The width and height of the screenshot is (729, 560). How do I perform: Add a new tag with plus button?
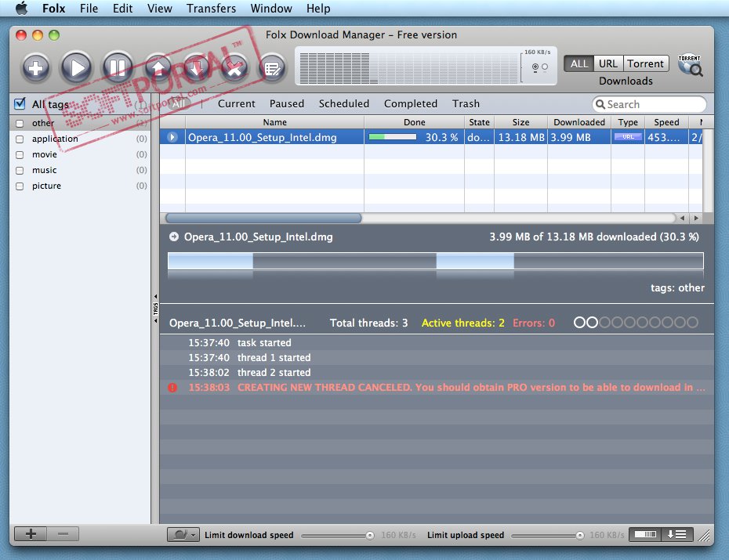[31, 534]
